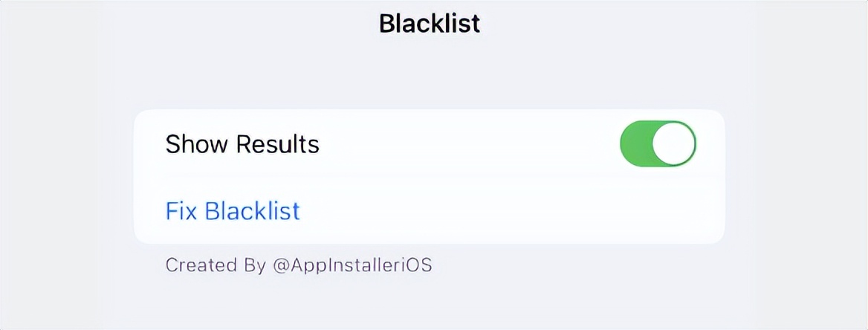Turn off the Show Results setting
The height and width of the screenshot is (330, 868).
pos(658,143)
